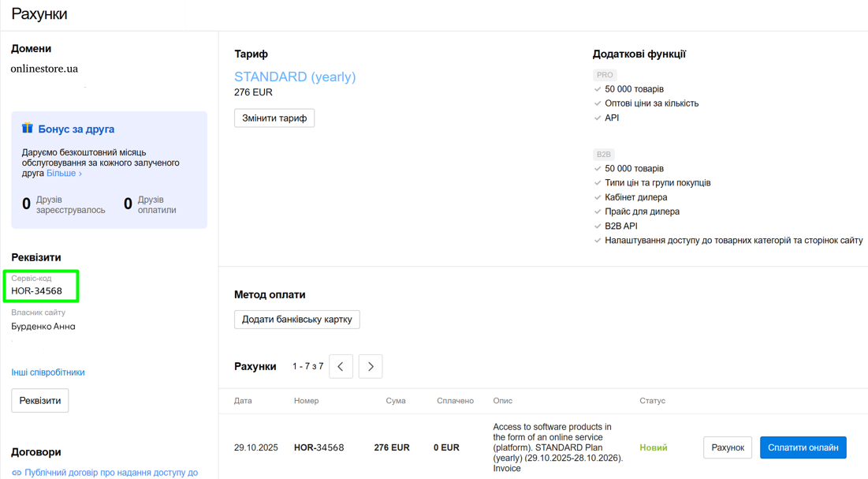The image size is (868, 479).
Task: Open the Публічний договір agreement link
Action: tap(110, 473)
